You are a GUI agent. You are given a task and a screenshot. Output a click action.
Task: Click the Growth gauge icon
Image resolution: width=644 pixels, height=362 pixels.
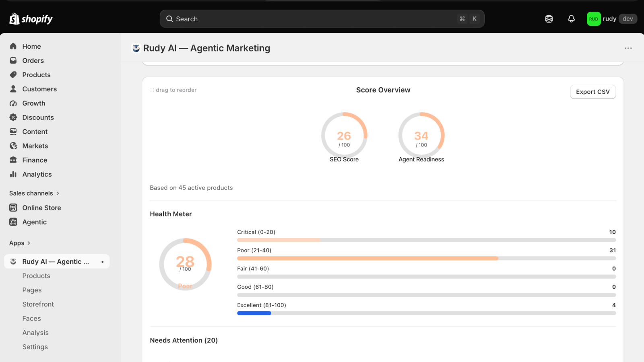click(13, 103)
